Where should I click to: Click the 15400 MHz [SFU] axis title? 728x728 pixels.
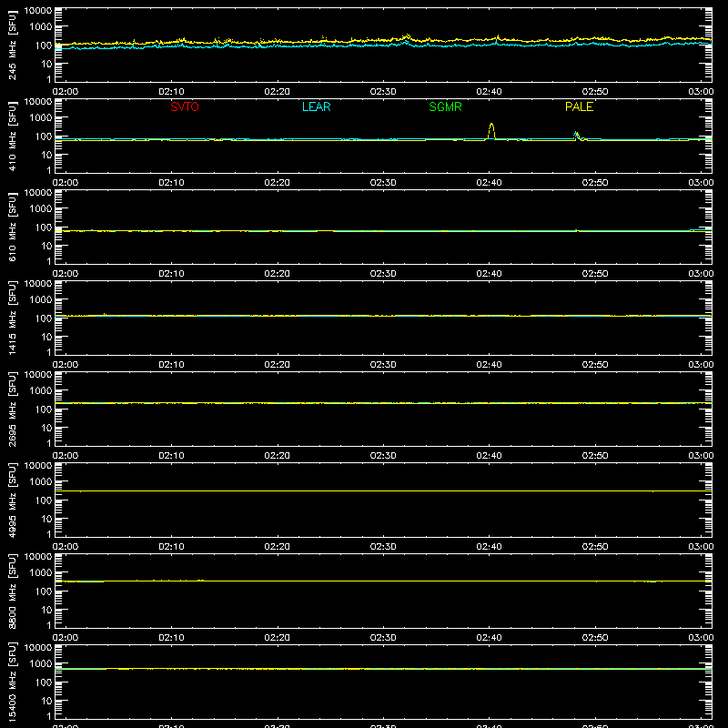pyautogui.click(x=13, y=682)
